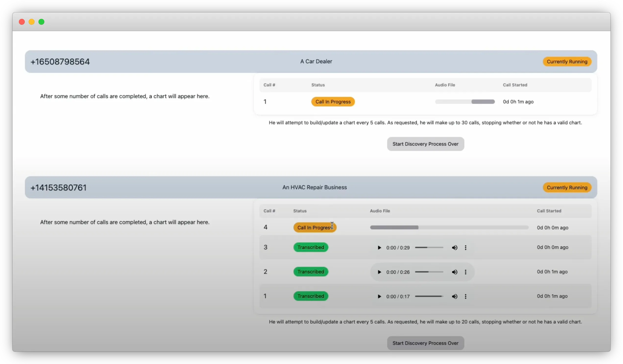623x364 pixels.
Task: Click the Transcribed badge for call 2
Action: pos(310,272)
